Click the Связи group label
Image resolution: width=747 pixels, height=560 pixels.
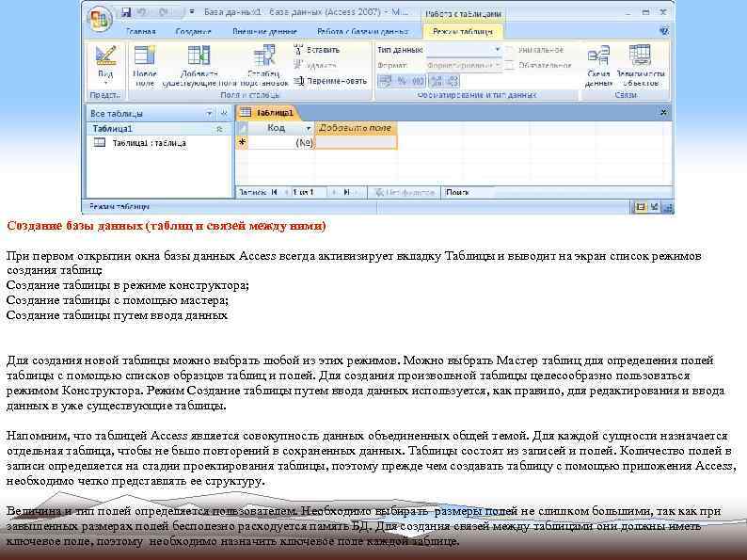625,95
